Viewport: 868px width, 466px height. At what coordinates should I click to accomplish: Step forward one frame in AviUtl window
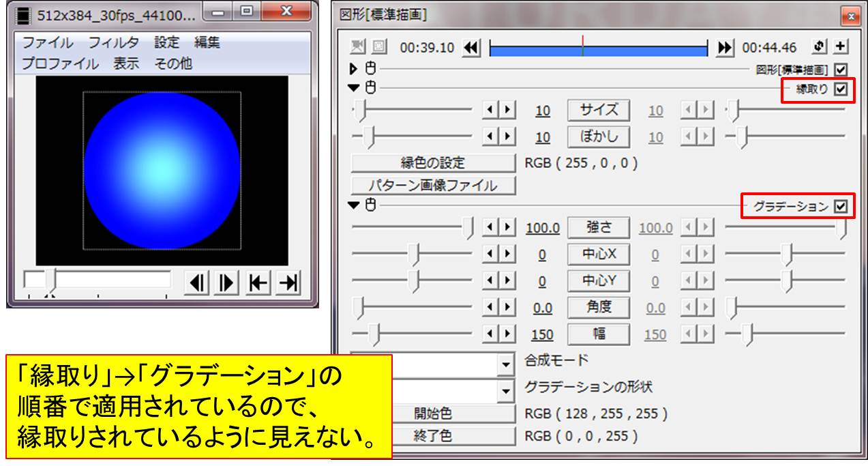tap(228, 282)
